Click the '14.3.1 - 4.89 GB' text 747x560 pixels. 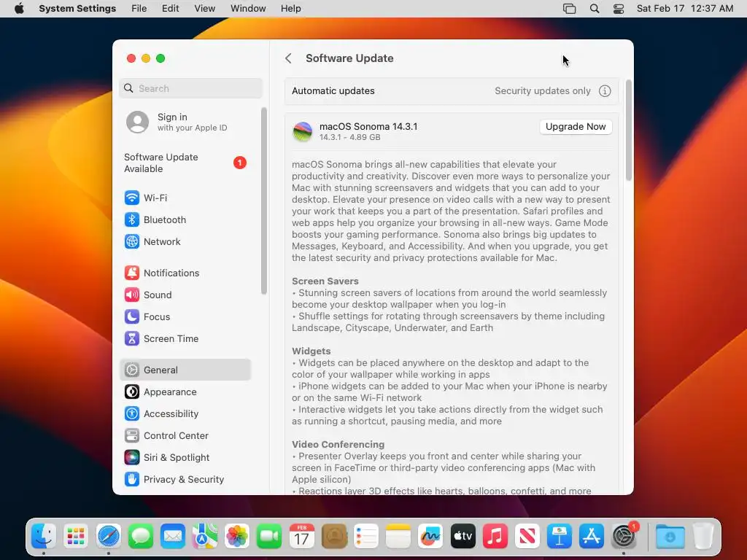[349, 137]
